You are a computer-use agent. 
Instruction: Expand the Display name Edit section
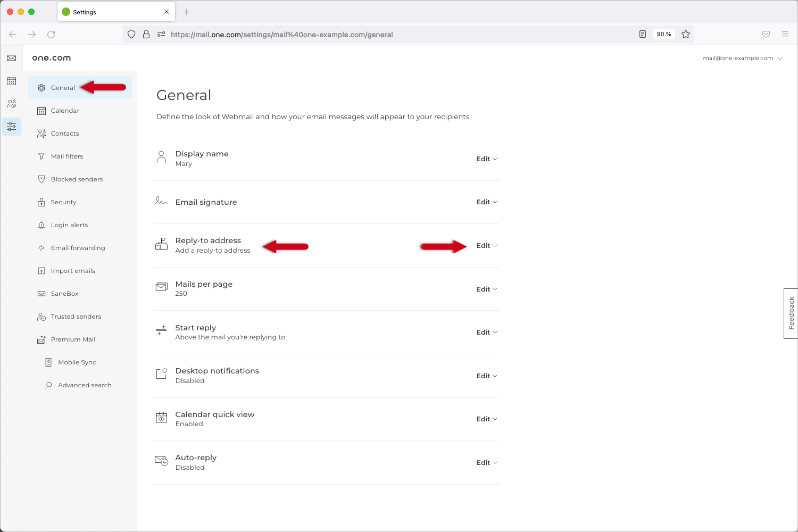pos(486,159)
